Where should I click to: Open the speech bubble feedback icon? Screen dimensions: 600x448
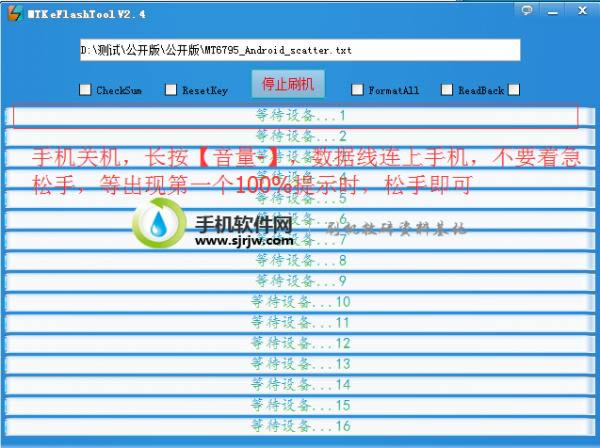coord(527,9)
